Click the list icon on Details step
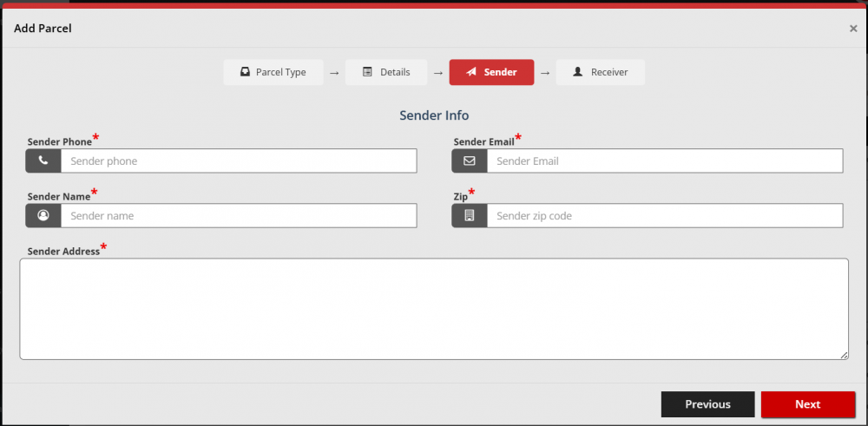This screenshot has width=868, height=426. pos(367,72)
